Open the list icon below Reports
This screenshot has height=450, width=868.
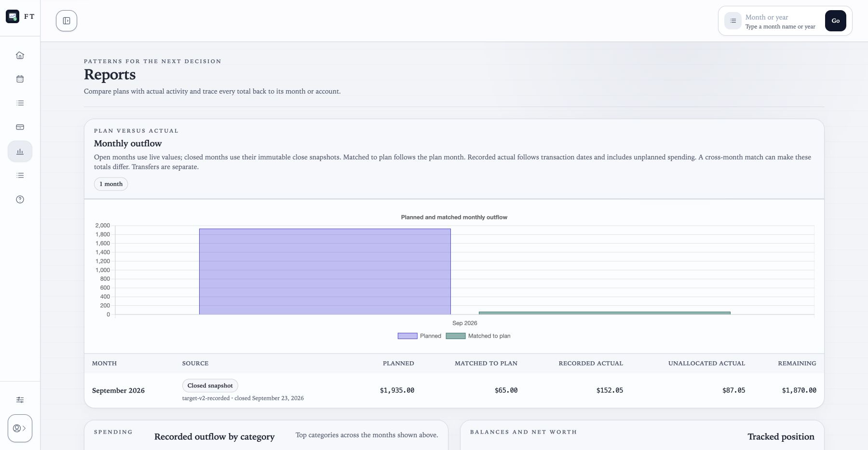[20, 176]
